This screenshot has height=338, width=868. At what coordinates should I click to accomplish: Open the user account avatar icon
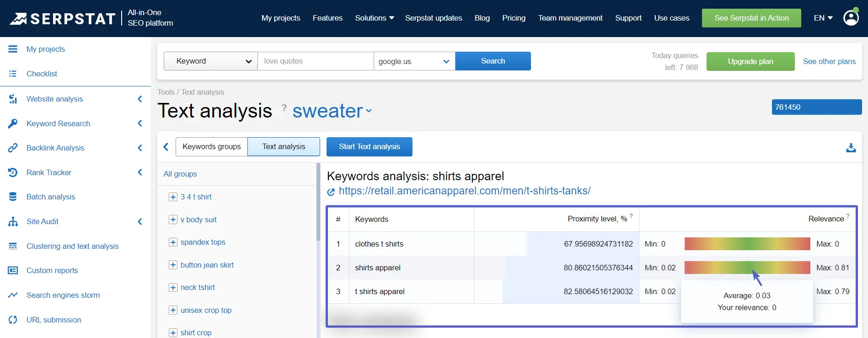coord(851,18)
